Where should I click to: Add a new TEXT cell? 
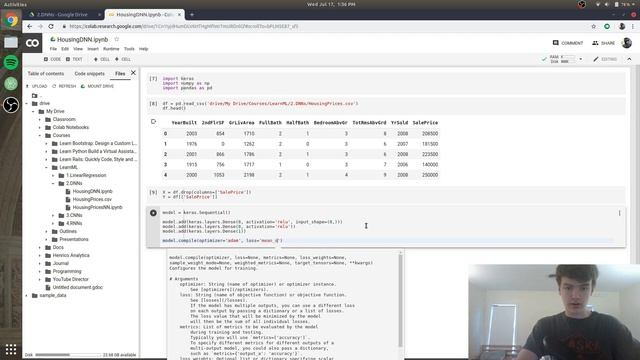[x=74, y=59]
